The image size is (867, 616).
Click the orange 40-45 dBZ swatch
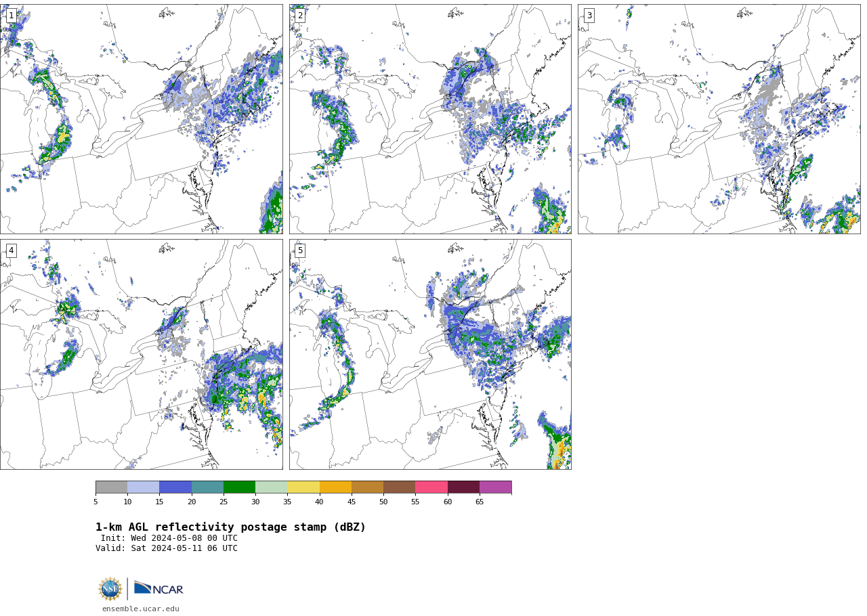tap(335, 487)
